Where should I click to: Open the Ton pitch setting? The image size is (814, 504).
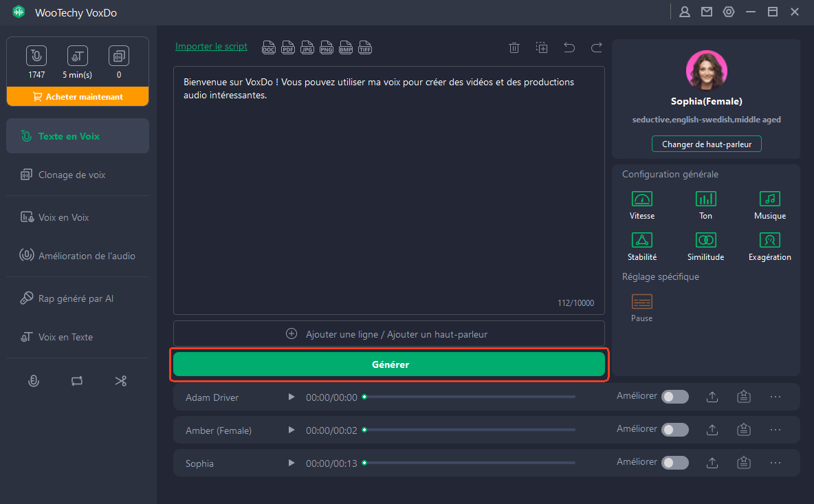705,199
